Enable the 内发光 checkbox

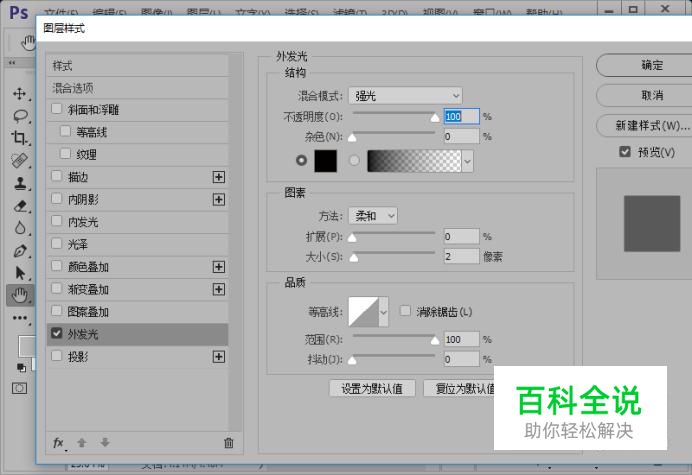56,221
